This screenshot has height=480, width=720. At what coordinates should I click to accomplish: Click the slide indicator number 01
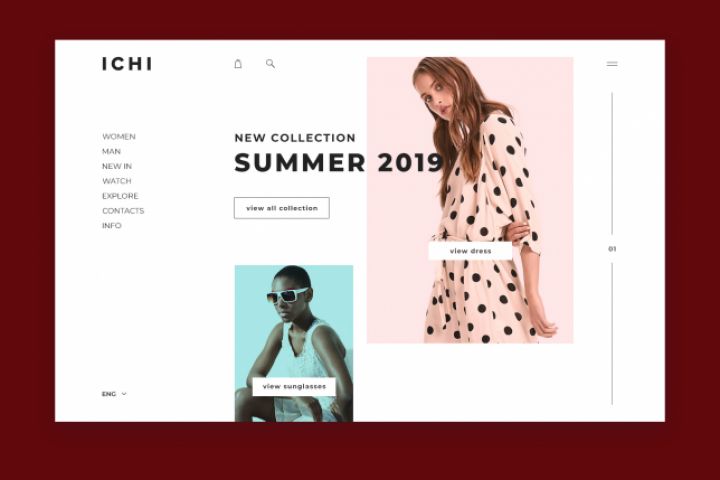[x=612, y=249]
